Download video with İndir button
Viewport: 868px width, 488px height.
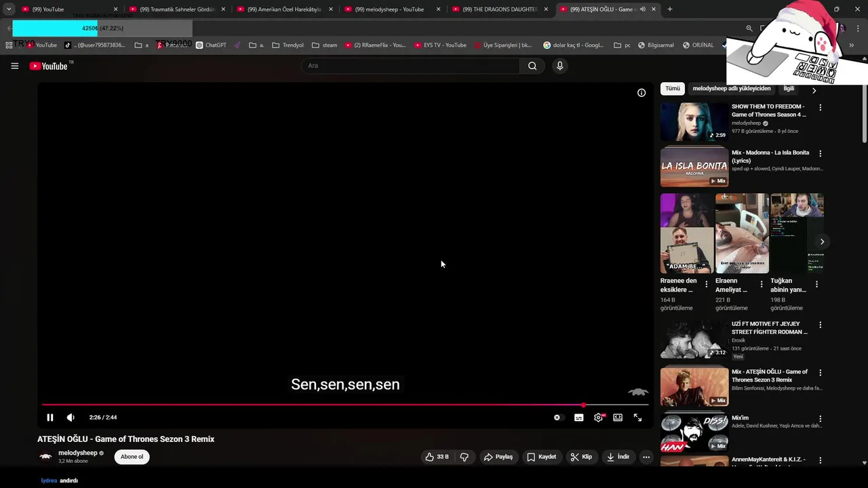pos(618,457)
